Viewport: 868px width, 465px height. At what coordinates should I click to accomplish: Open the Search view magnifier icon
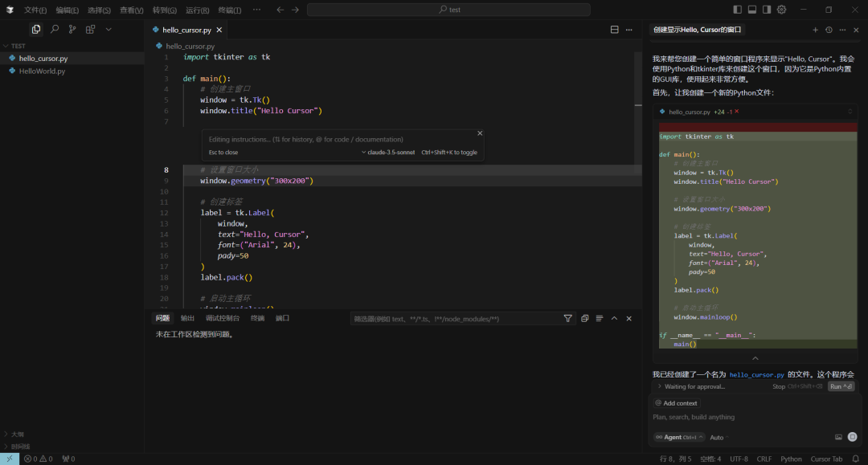tap(55, 29)
